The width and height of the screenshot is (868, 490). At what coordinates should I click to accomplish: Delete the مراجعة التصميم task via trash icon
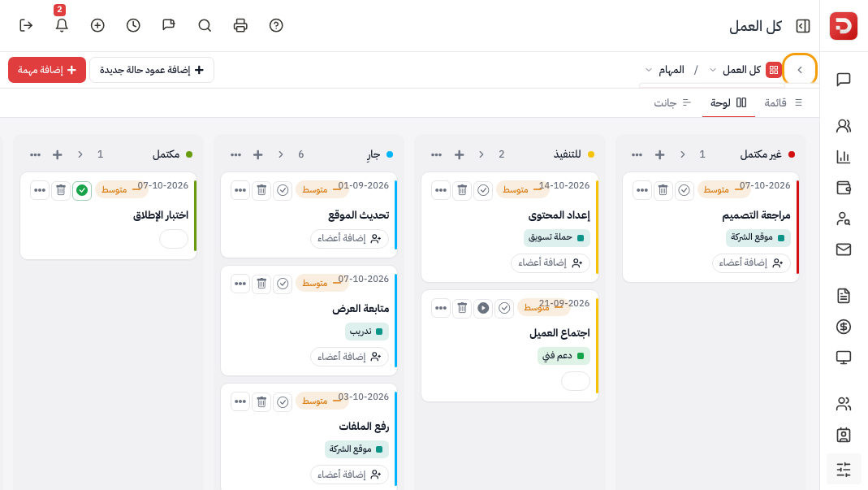click(x=663, y=190)
